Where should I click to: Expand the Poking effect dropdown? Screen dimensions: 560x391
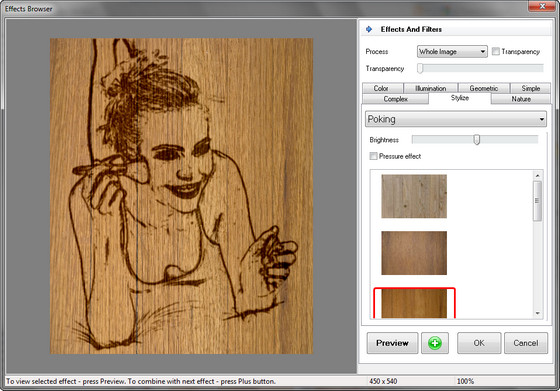tap(456, 119)
